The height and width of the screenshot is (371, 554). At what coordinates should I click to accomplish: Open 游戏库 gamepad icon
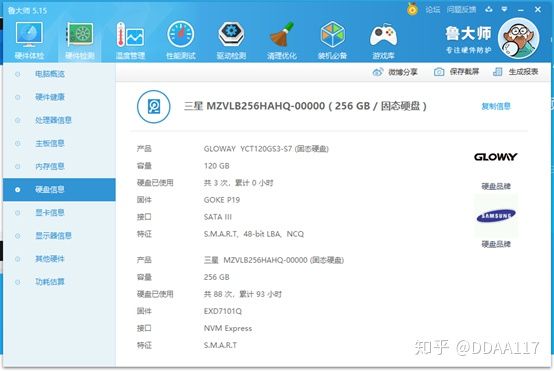tap(383, 35)
